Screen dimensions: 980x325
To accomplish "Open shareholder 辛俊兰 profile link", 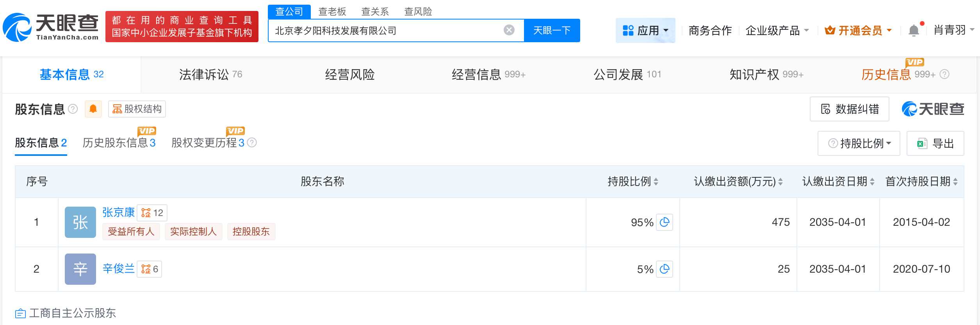I will [x=118, y=268].
